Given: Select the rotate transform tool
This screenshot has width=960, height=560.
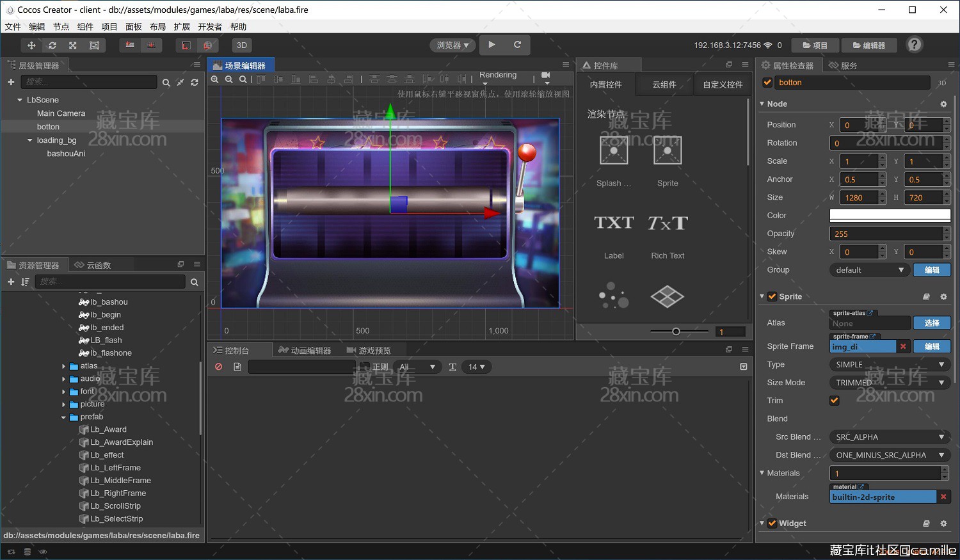Looking at the screenshot, I should [52, 45].
